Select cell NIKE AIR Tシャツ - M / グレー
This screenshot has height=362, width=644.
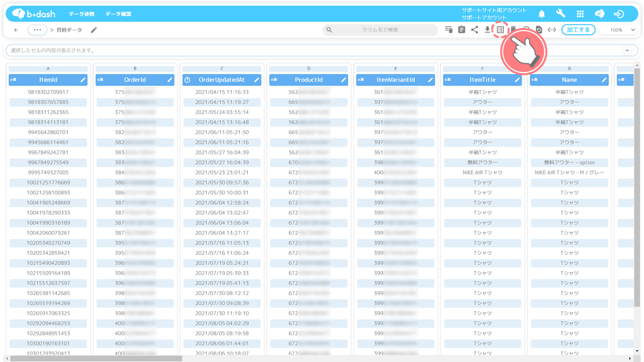569,173
